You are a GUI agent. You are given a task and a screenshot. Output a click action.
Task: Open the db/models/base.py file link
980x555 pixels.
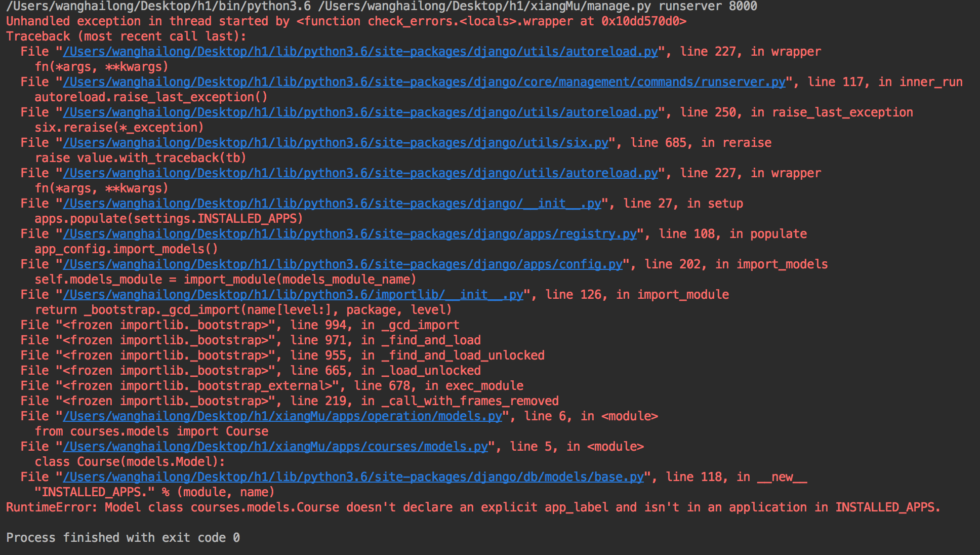point(353,477)
